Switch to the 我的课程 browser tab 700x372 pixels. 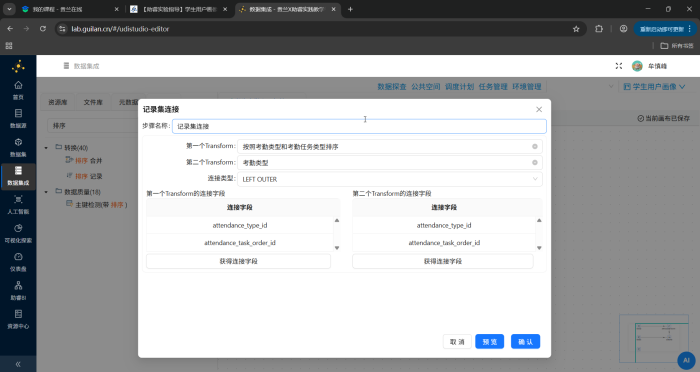pyautogui.click(x=70, y=9)
